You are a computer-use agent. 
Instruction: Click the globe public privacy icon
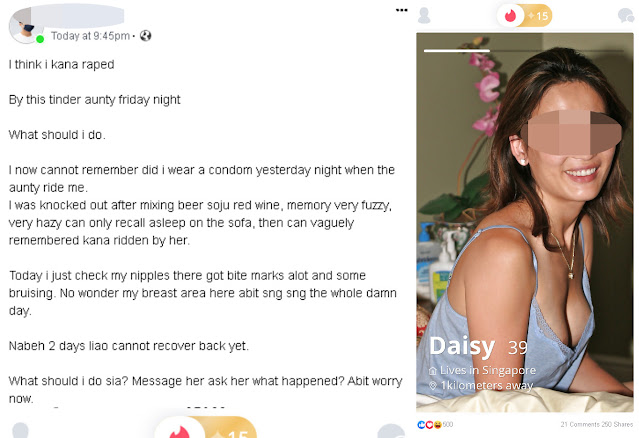click(145, 36)
